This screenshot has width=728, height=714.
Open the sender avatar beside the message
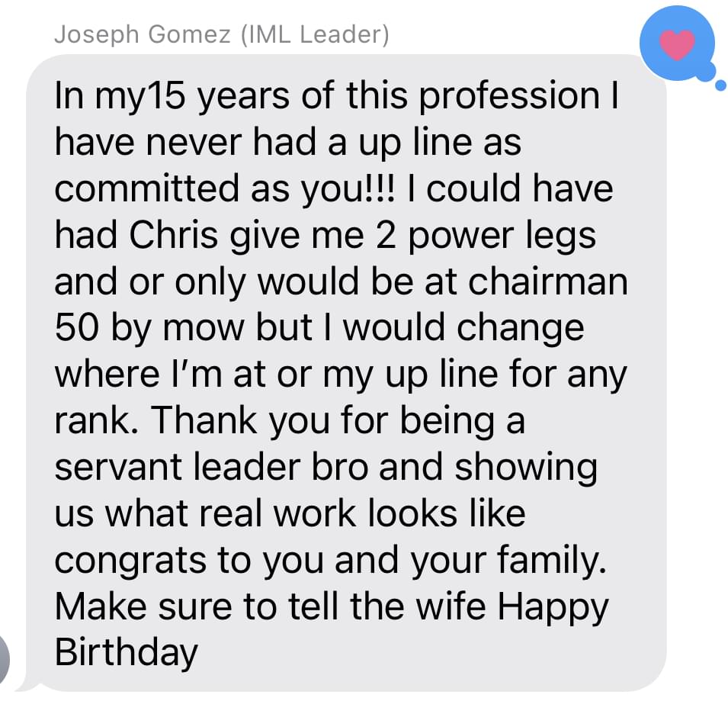tap(4, 660)
